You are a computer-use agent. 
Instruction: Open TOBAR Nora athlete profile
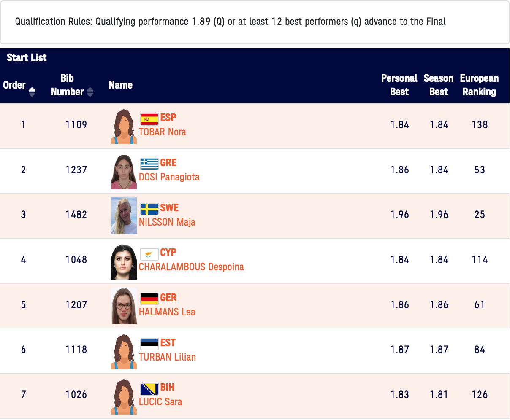pos(163,132)
